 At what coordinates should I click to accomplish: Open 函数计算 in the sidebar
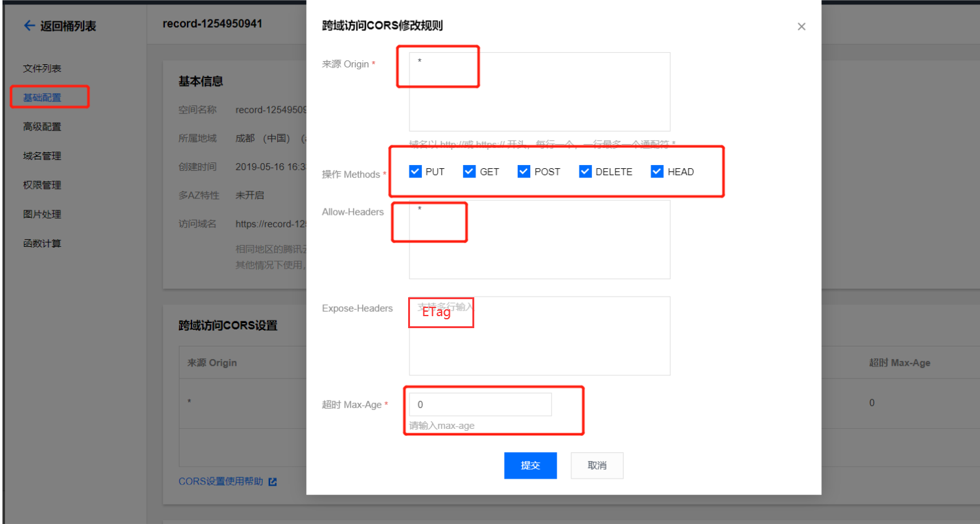coord(42,243)
